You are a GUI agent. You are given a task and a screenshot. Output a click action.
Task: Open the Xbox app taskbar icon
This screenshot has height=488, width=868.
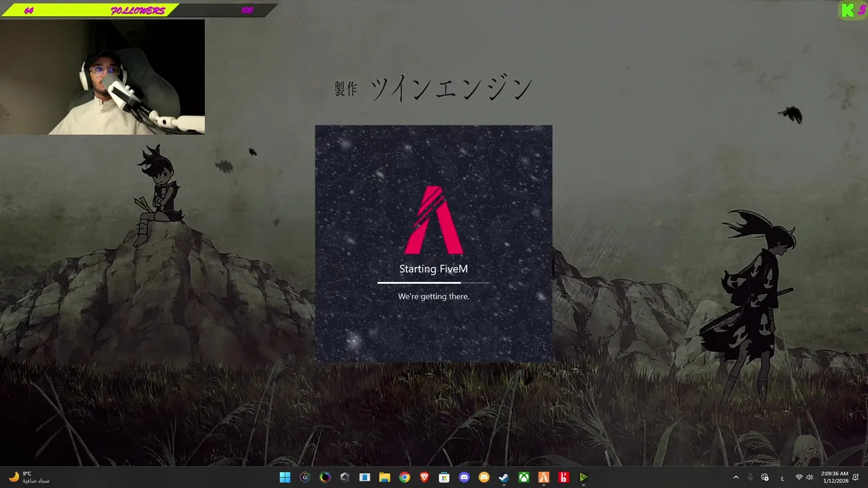[x=524, y=477]
